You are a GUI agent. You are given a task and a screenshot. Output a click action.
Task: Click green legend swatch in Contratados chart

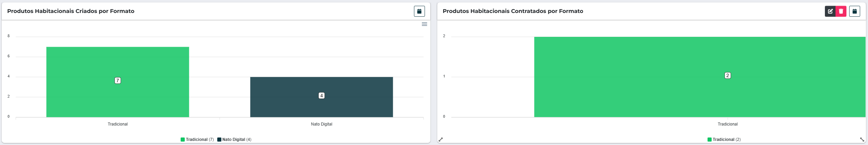(710, 140)
